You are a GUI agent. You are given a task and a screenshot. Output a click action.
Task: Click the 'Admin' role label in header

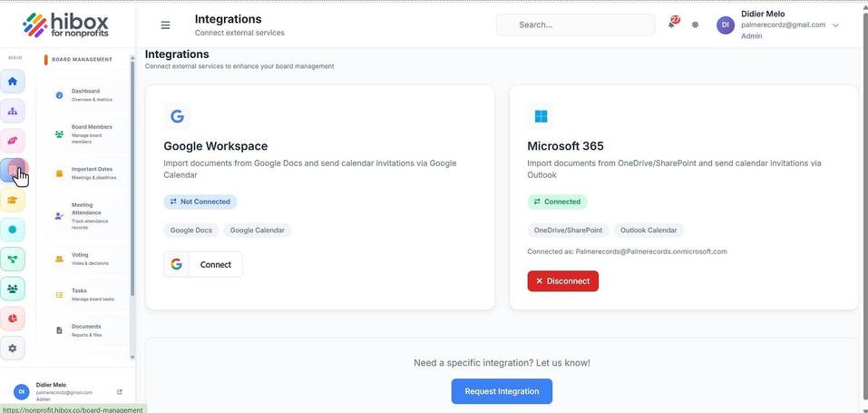click(x=752, y=36)
